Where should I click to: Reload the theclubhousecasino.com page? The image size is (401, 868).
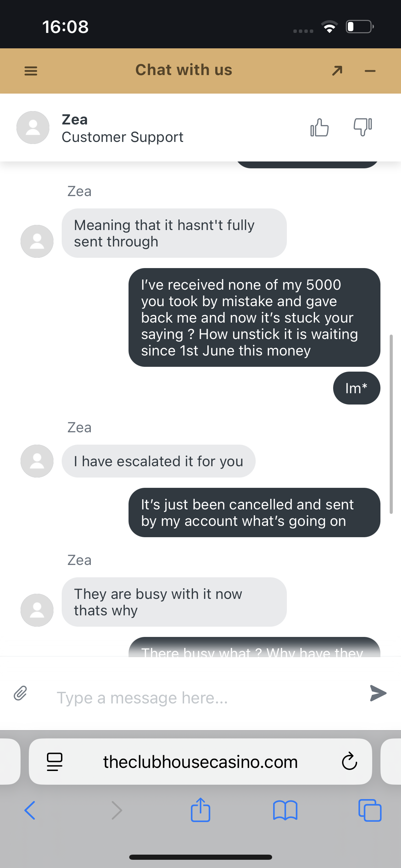(349, 762)
